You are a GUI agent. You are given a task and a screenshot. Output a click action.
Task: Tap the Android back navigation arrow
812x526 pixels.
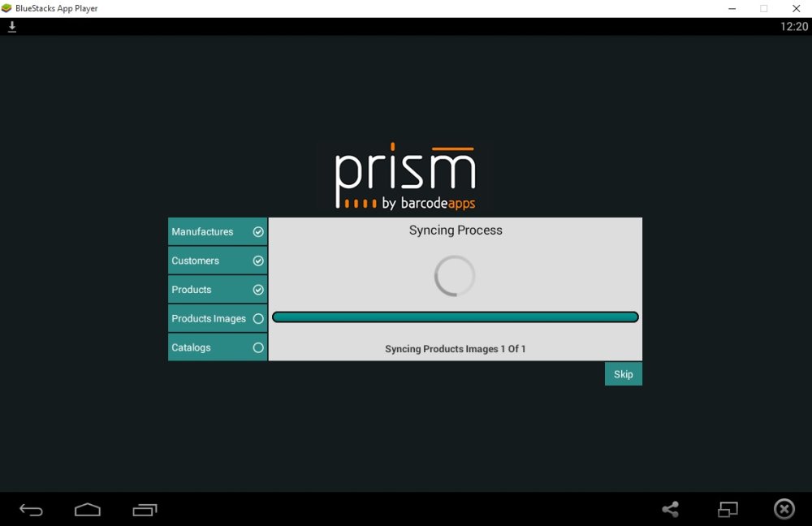coord(30,509)
